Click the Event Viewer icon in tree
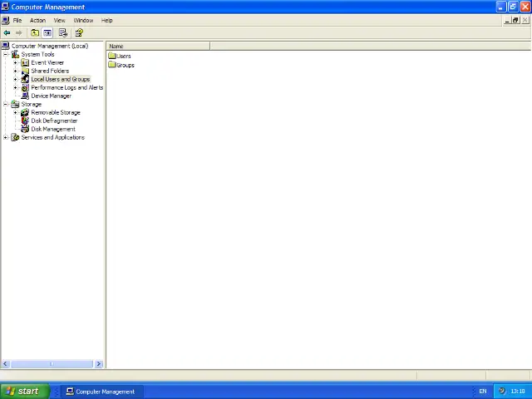Viewport: 532px width, 399px height. click(25, 62)
